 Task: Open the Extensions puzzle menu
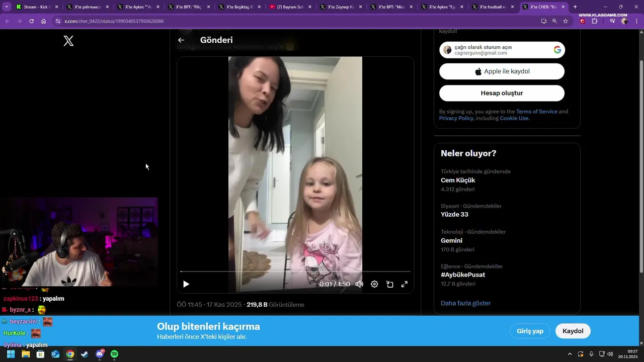[594, 21]
